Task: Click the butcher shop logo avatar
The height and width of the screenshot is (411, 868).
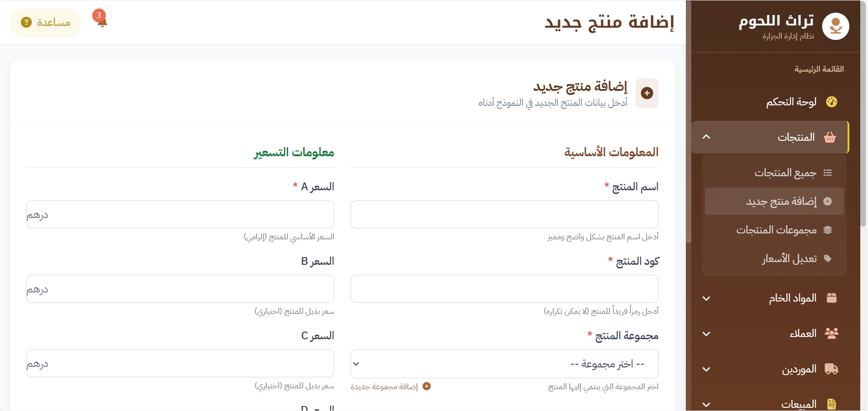Action: tap(835, 26)
